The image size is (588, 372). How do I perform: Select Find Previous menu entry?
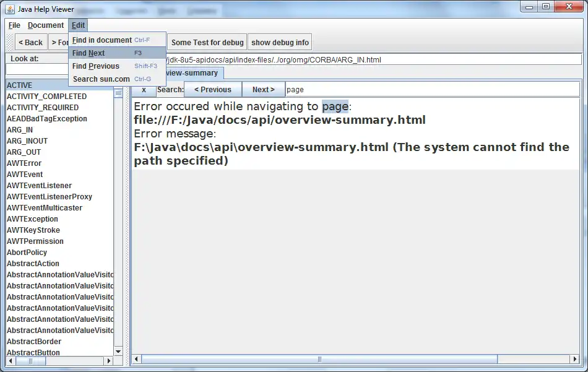coord(117,66)
